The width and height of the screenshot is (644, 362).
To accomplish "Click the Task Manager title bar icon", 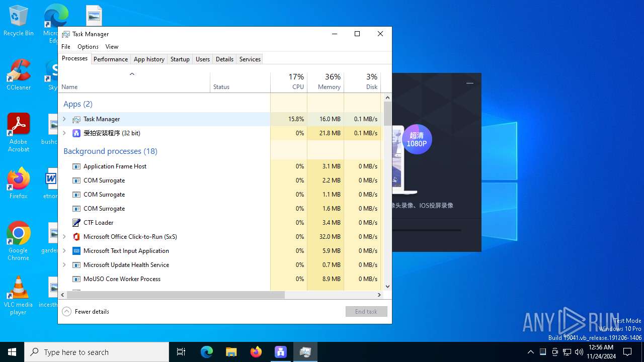I will point(66,34).
